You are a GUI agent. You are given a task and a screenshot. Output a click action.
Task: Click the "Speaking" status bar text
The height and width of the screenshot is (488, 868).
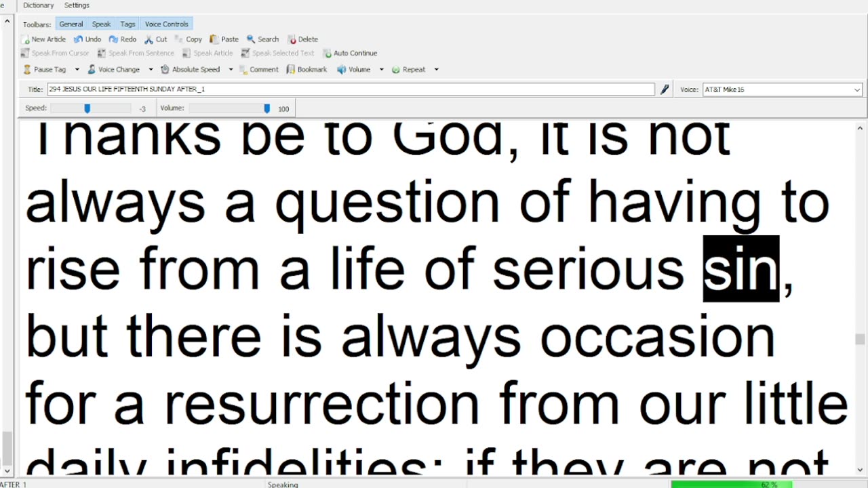click(x=283, y=485)
